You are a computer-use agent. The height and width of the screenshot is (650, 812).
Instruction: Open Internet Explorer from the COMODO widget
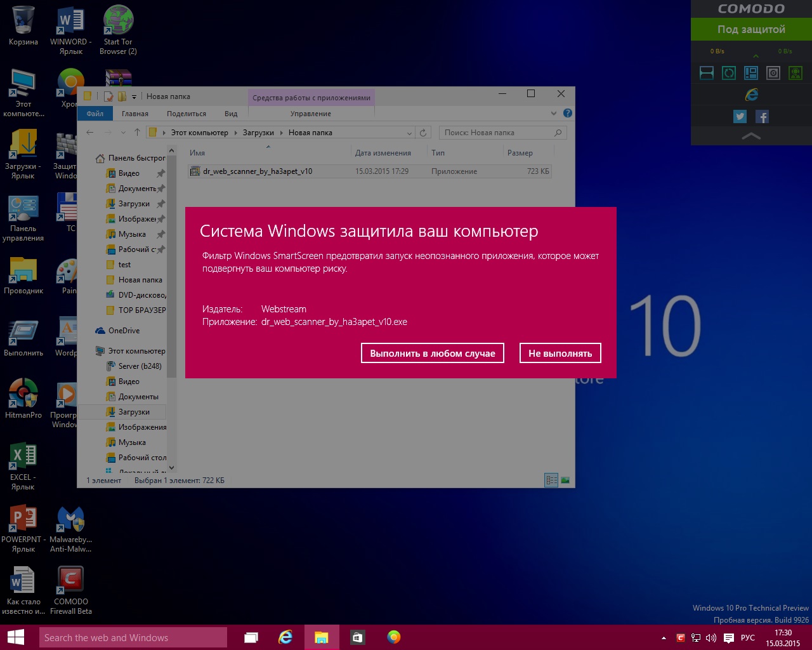752,95
